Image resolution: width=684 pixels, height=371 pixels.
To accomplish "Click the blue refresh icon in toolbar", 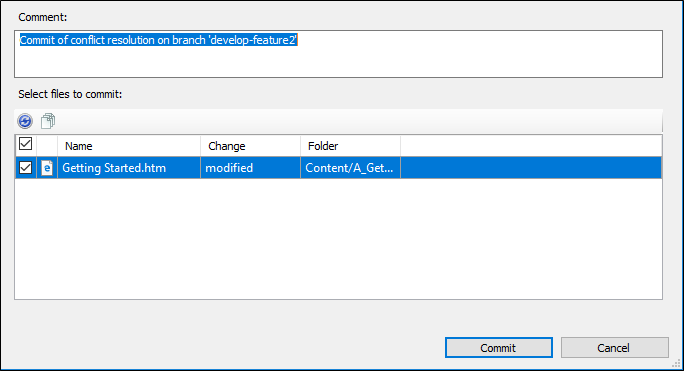I will click(25, 121).
